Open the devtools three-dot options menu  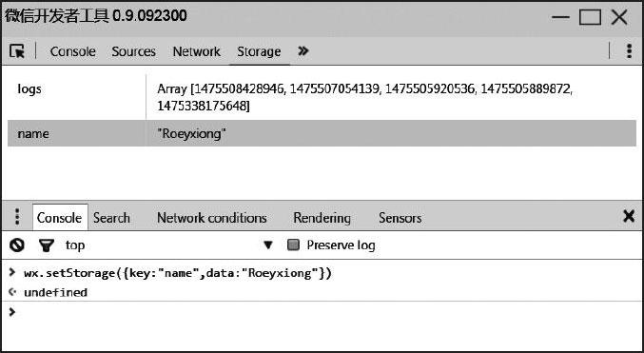pos(629,51)
